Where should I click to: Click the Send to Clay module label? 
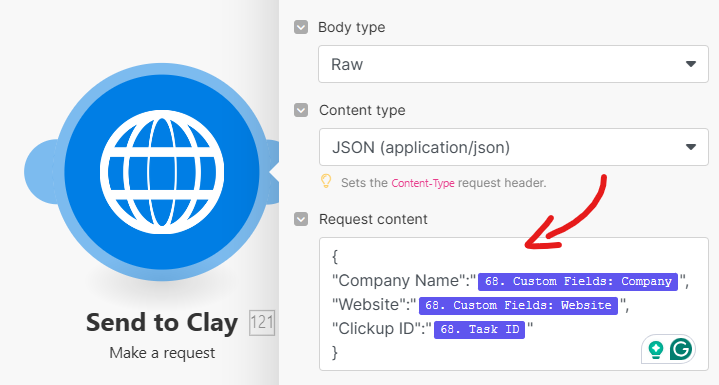click(162, 323)
